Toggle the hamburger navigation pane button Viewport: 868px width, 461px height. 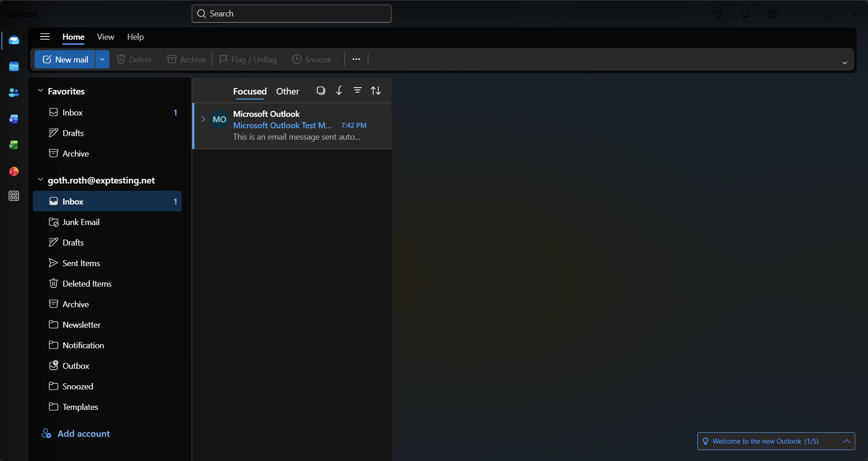(x=45, y=37)
